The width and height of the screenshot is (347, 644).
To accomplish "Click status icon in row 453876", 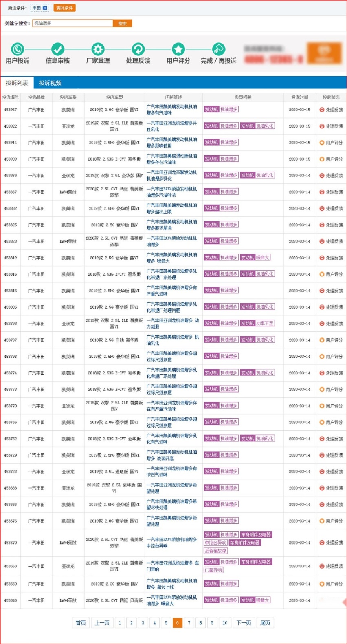I will pos(322,176).
